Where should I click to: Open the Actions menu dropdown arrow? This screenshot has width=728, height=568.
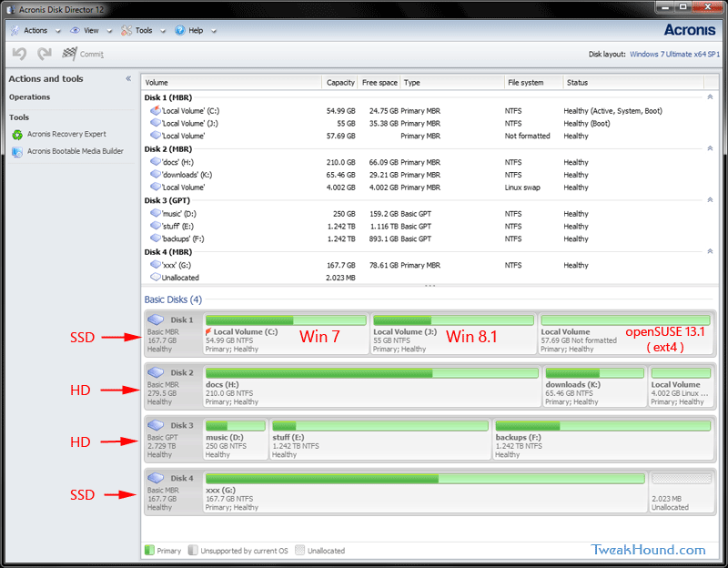(x=58, y=32)
